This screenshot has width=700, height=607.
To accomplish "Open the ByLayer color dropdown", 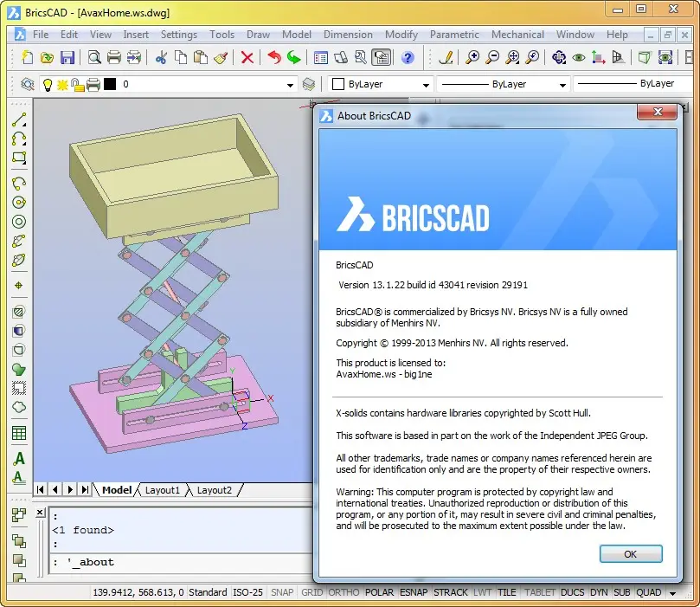I will point(426,85).
